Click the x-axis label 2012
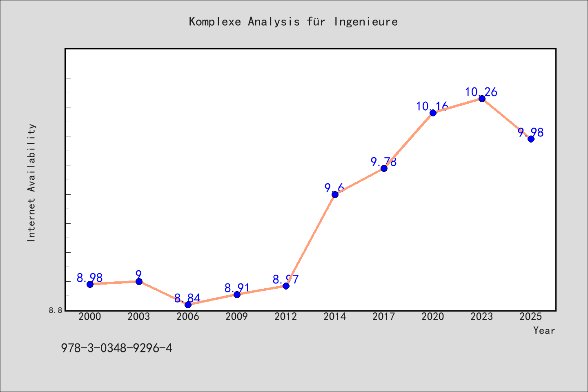Screen dimensions: 588x392 (x=286, y=316)
